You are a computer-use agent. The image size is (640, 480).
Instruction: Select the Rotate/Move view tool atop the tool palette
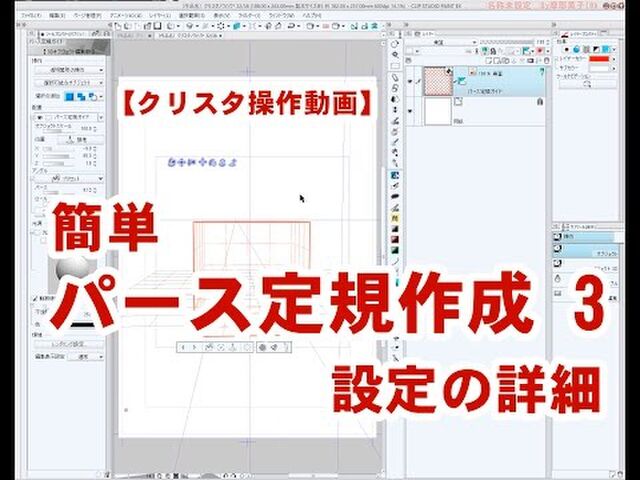[395, 44]
